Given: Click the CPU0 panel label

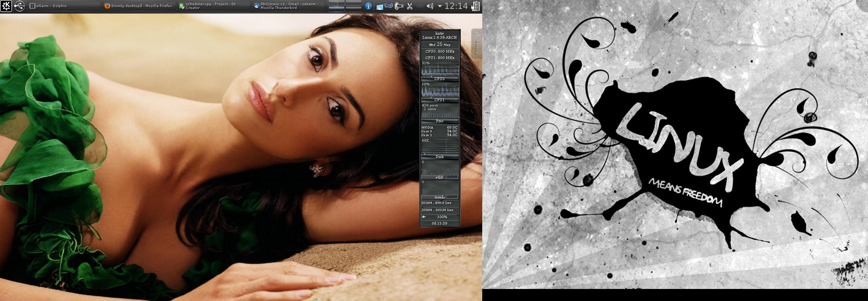Looking at the screenshot, I should pos(440,79).
